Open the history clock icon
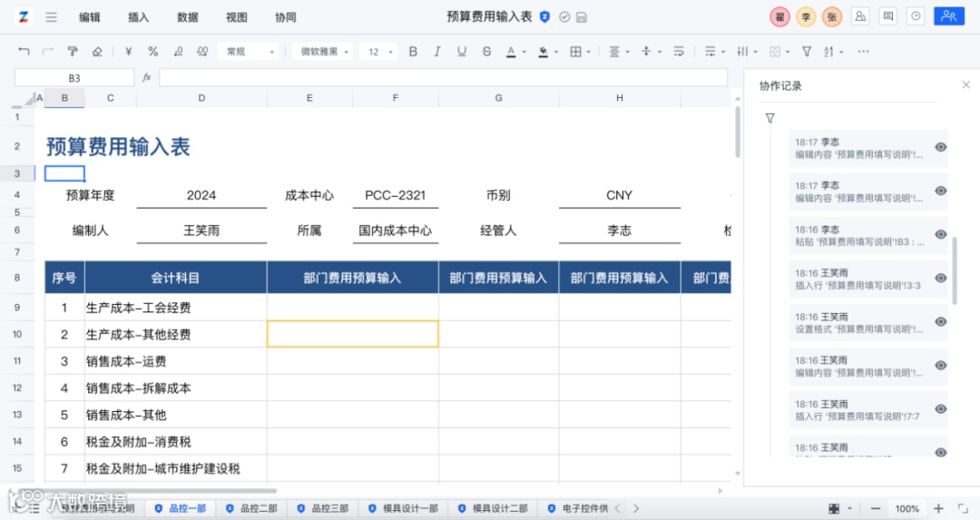 pos(916,16)
